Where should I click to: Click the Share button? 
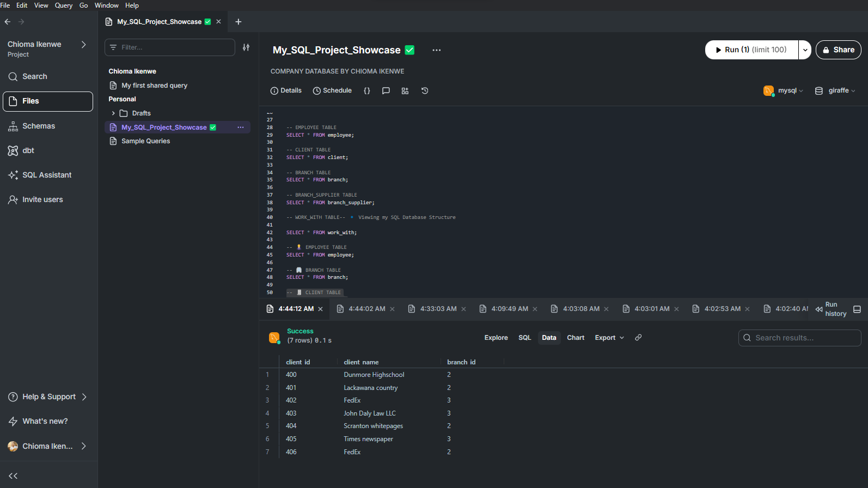click(838, 50)
